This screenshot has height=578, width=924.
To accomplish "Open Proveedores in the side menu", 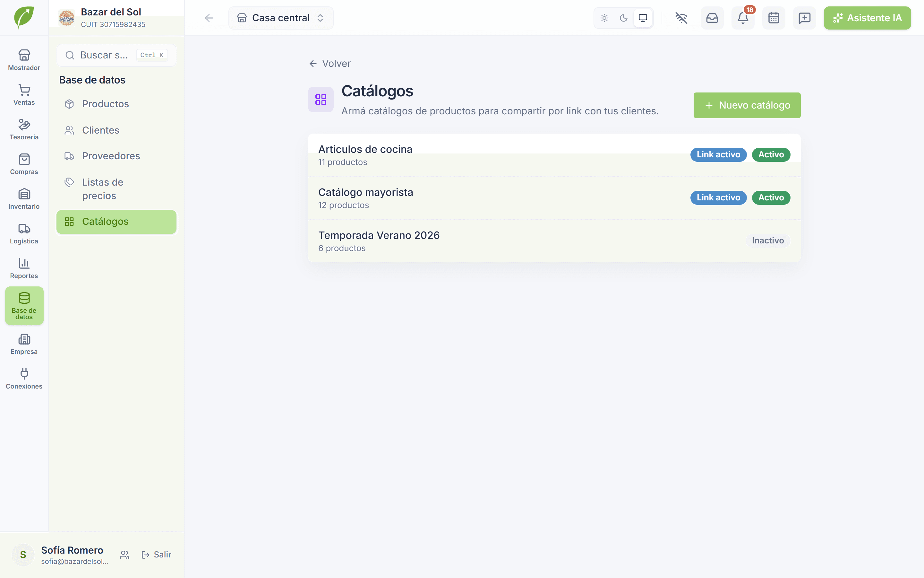I will click(x=116, y=156).
